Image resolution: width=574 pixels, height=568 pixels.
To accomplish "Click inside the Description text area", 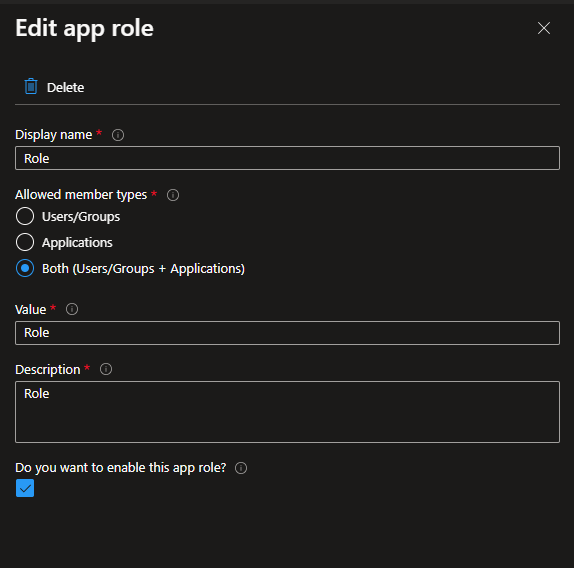I will click(287, 412).
